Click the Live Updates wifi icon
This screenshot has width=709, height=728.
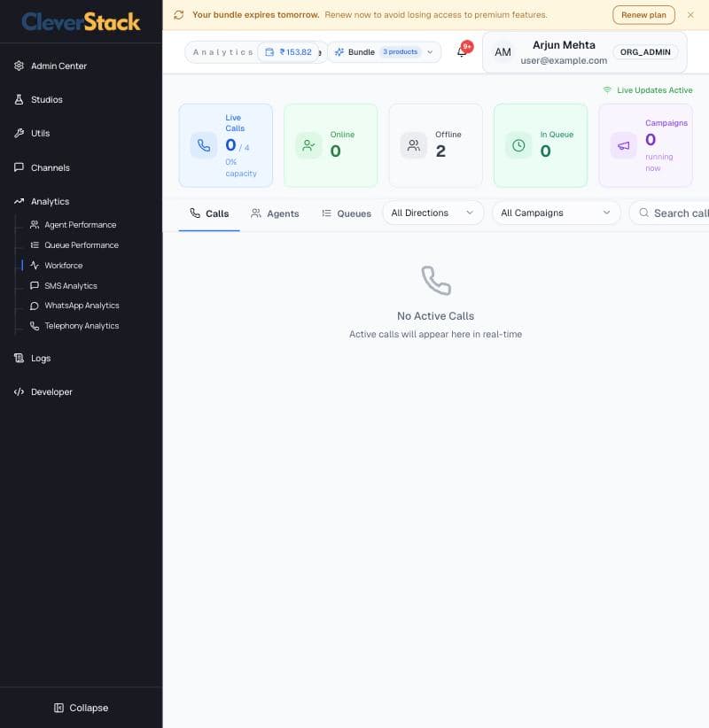[607, 90]
